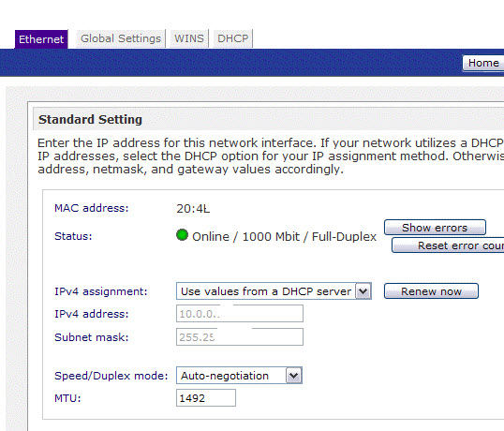Switch to the Global Settings tab
The height and width of the screenshot is (431, 504).
[x=121, y=38]
